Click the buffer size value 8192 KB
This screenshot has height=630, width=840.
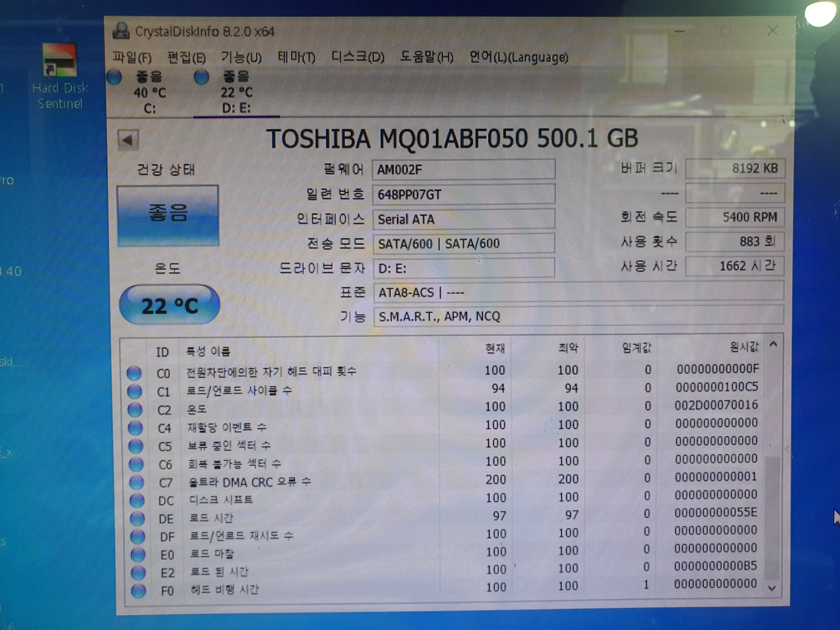click(x=735, y=168)
